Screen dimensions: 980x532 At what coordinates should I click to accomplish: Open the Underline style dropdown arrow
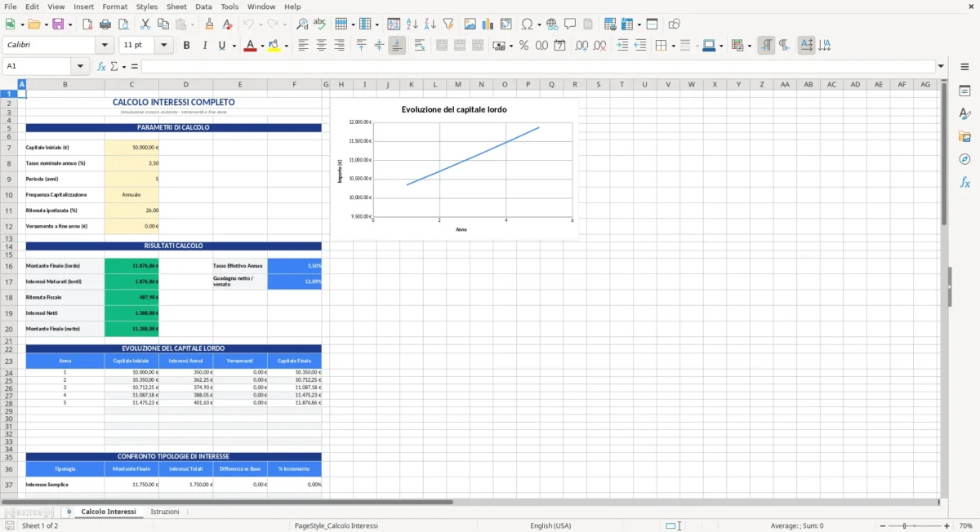point(234,46)
